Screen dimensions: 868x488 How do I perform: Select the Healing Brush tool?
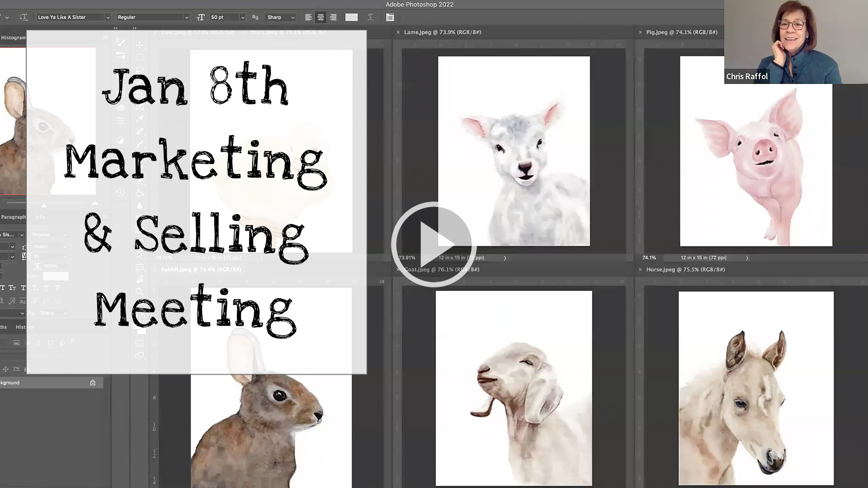pyautogui.click(x=140, y=131)
